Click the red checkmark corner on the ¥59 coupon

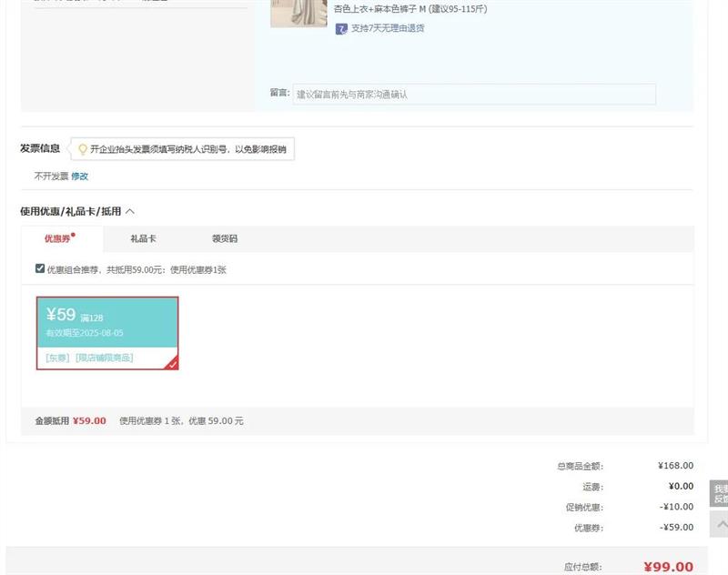coord(172,364)
